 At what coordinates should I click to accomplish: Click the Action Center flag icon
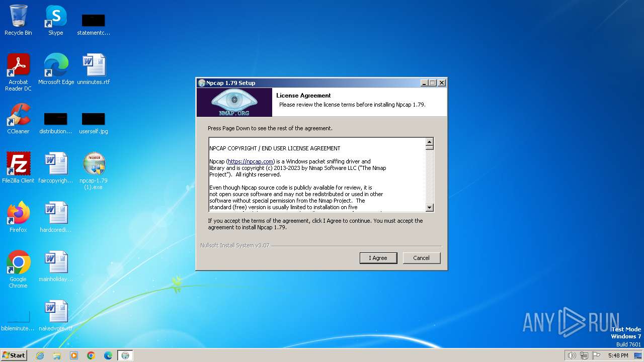point(597,355)
